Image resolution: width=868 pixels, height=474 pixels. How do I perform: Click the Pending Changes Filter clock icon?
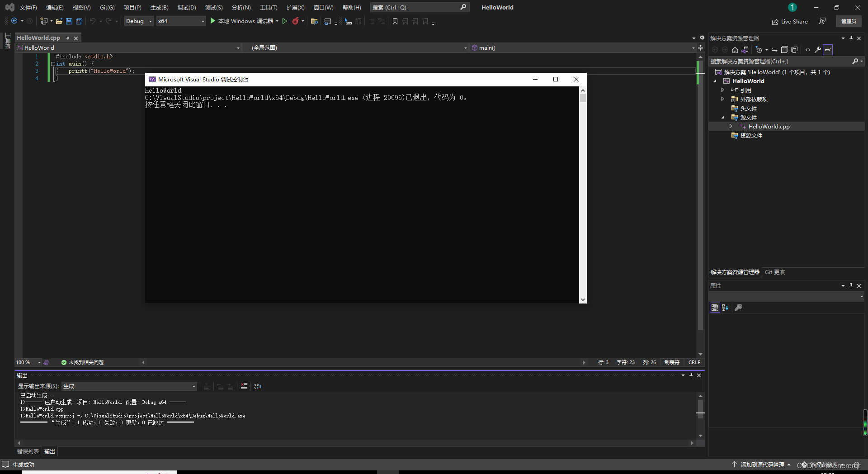click(x=759, y=50)
